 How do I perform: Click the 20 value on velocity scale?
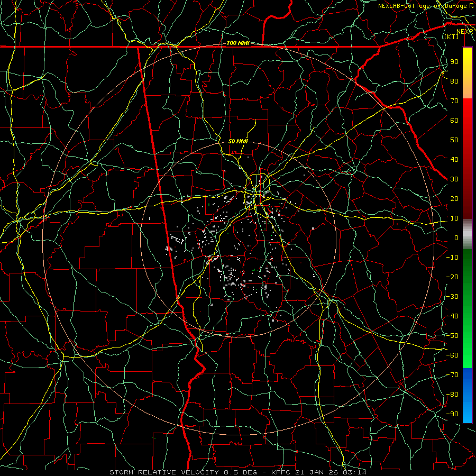454,198
